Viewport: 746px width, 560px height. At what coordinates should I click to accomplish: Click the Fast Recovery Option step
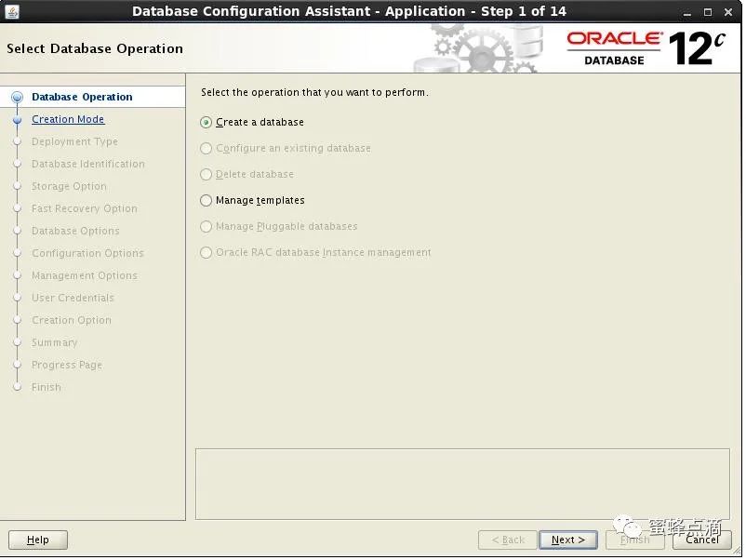pyautogui.click(x=85, y=209)
